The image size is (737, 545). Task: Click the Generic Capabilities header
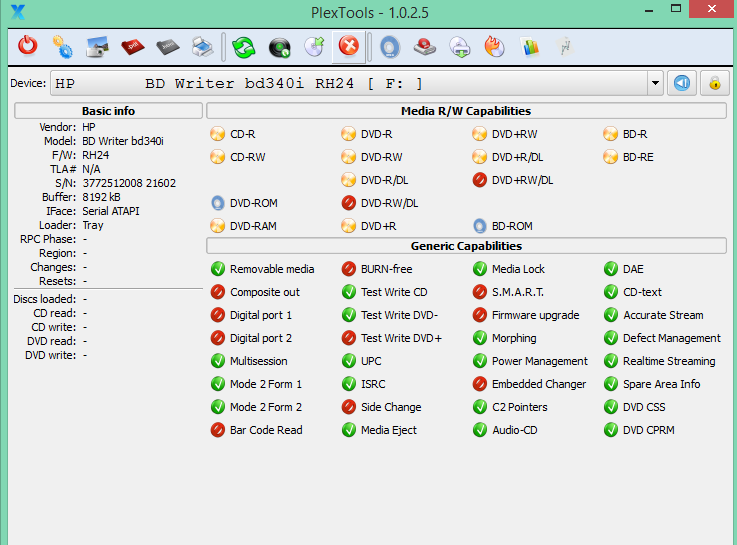click(x=466, y=246)
